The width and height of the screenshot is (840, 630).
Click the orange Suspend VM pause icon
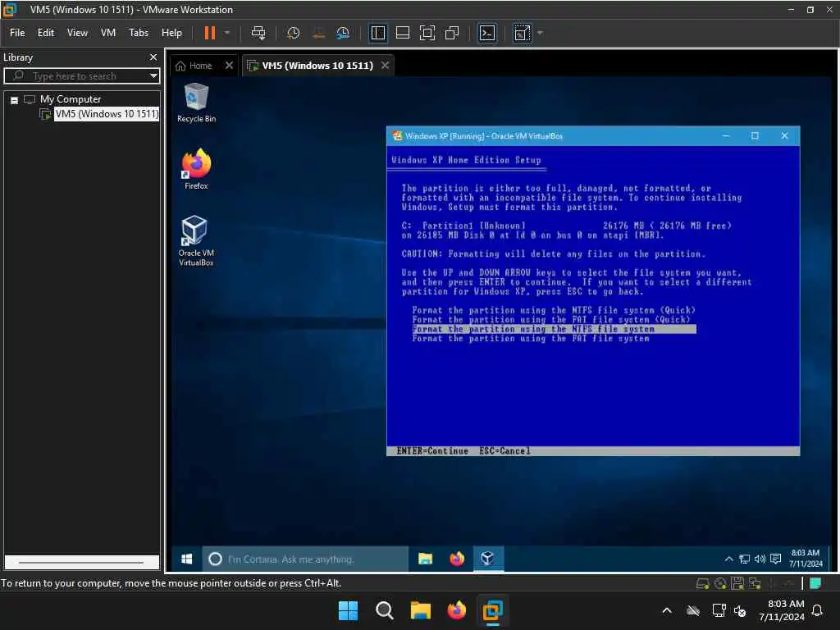coord(209,33)
